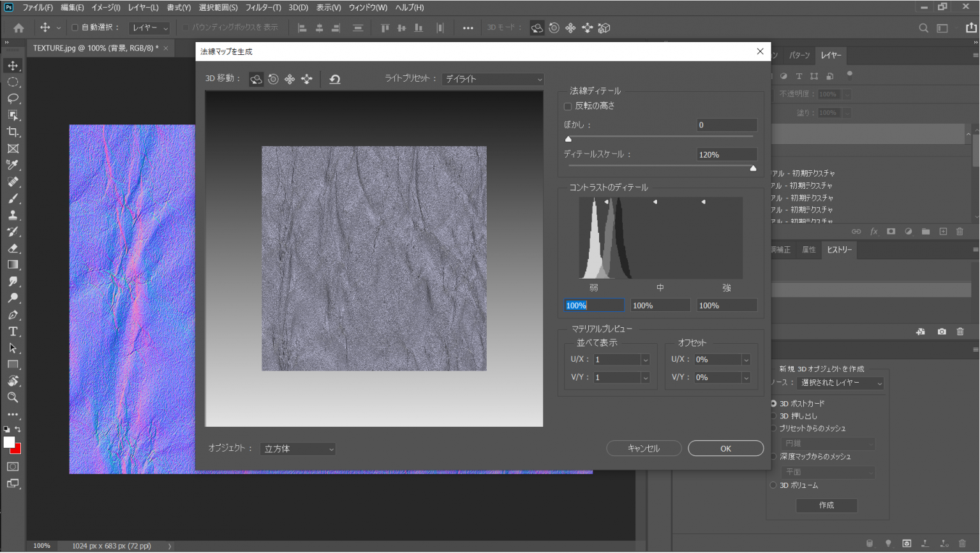
Task: Confirm the normal map with OK
Action: pyautogui.click(x=725, y=448)
